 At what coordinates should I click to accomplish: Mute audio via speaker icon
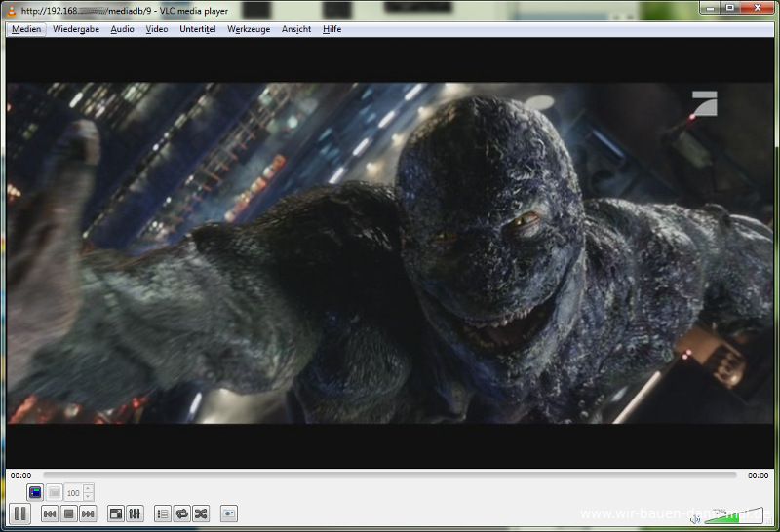[695, 519]
